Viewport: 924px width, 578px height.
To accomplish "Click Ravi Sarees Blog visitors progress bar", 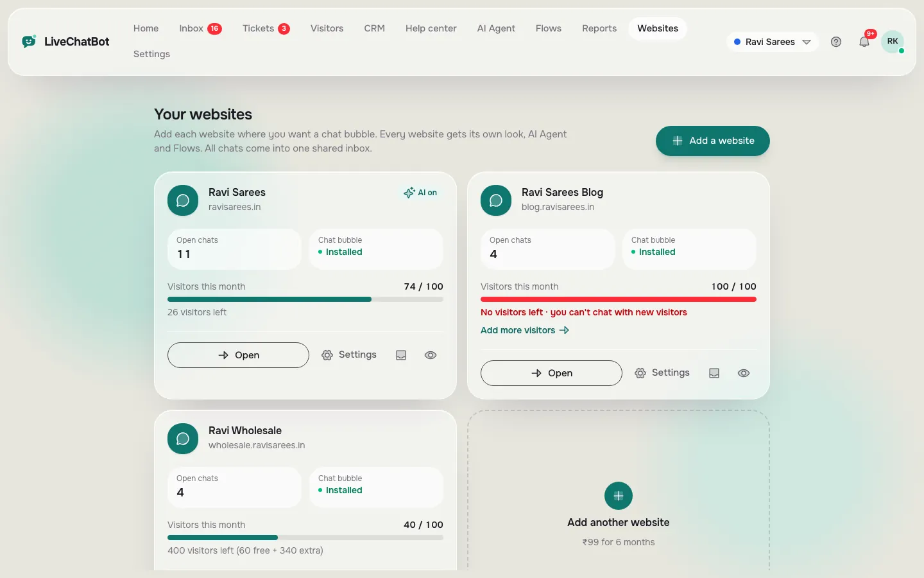I will (x=619, y=299).
